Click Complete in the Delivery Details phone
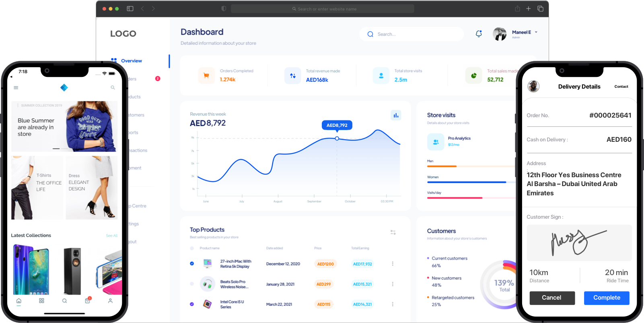Screen dimensions: 644x323 pos(607,298)
